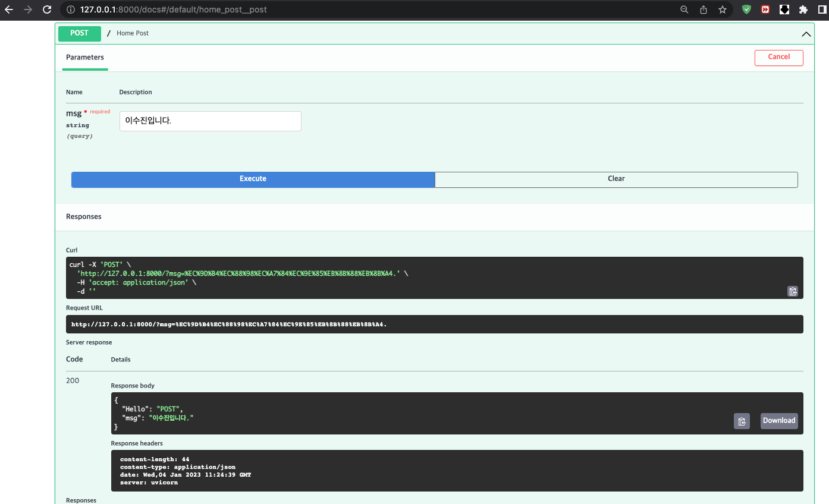
Task: Focus the msg parameter input field
Action: [x=211, y=121]
